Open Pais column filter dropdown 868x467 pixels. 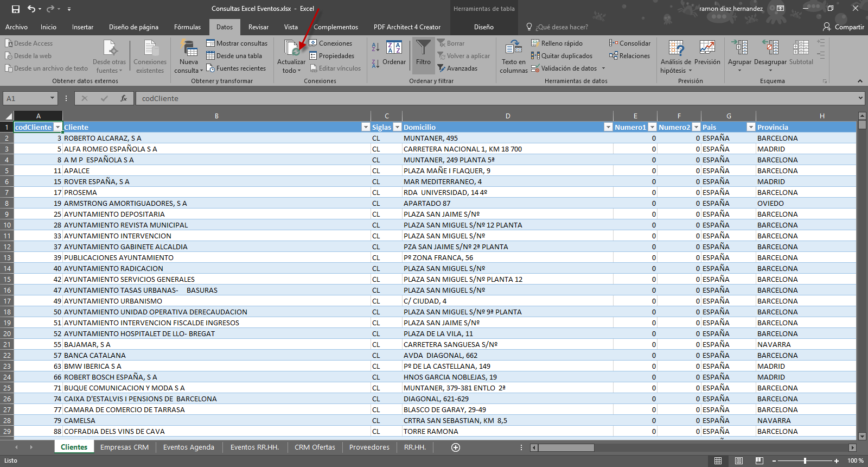751,127
